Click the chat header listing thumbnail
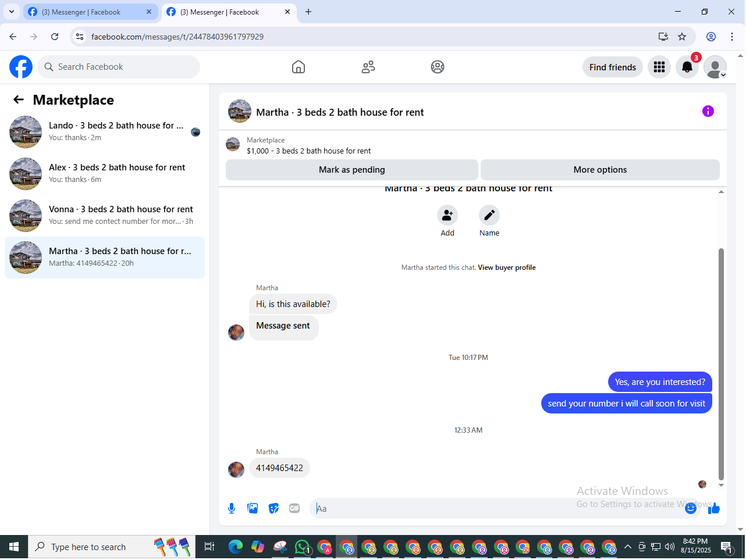746x560 pixels. (x=240, y=111)
